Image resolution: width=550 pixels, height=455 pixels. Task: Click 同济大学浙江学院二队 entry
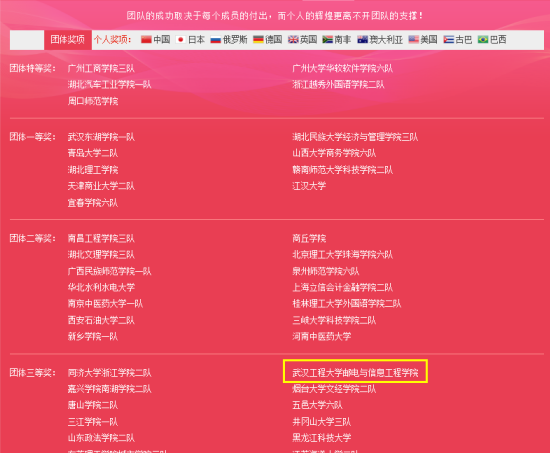pyautogui.click(x=109, y=373)
